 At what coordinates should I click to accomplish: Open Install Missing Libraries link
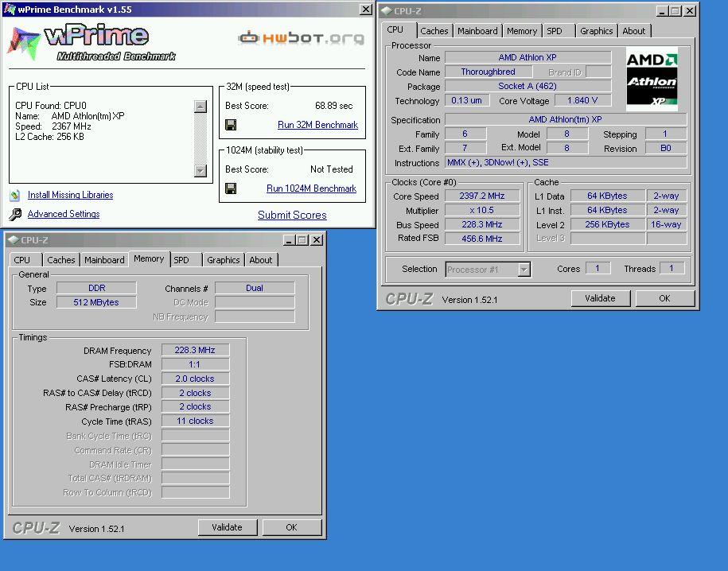click(x=70, y=195)
